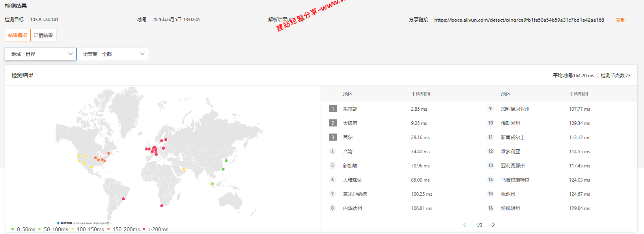Viewport: 644px width, 234px height.
Task: Click the 东京都 region row text
Action: (350, 109)
